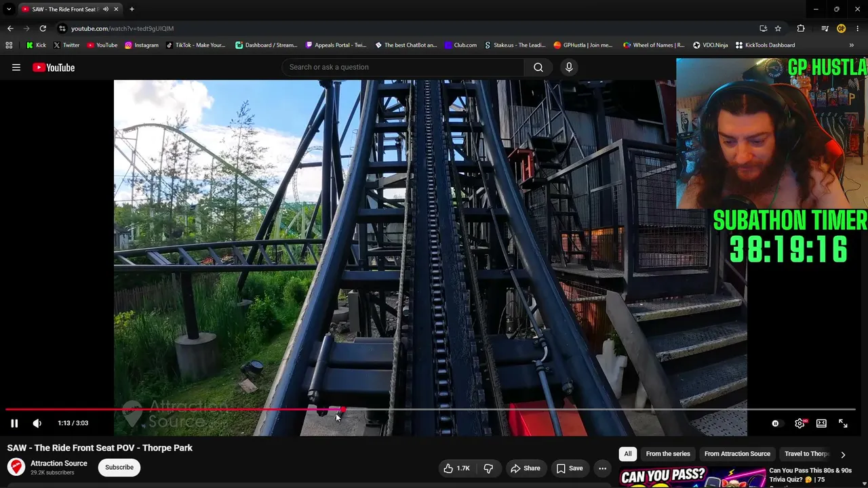868x488 pixels.
Task: Focus the Search or ask a question field
Action: pyautogui.click(x=403, y=67)
